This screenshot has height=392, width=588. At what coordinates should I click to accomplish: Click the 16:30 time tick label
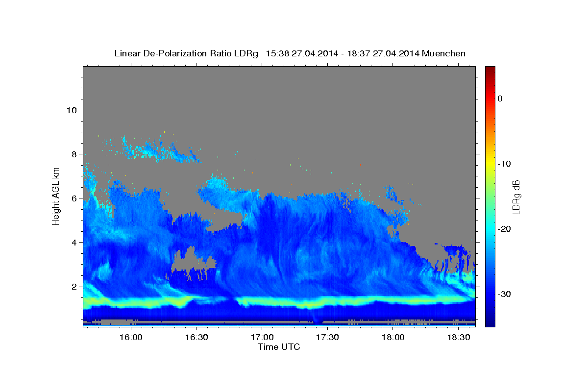point(196,337)
